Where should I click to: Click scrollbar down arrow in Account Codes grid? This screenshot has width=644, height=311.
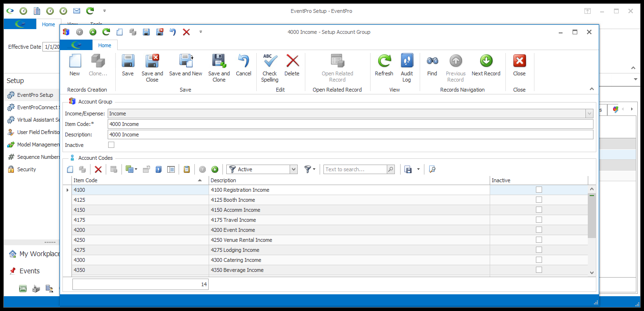(x=592, y=272)
